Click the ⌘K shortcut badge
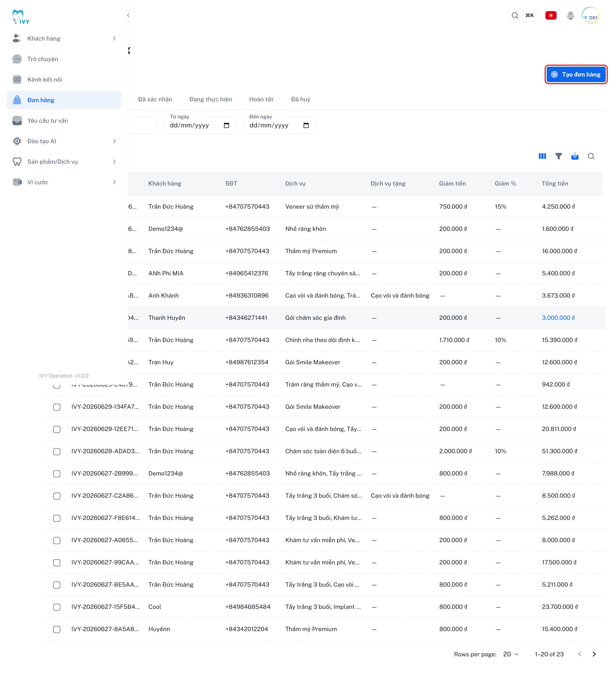The height and width of the screenshot is (685, 616). (529, 15)
